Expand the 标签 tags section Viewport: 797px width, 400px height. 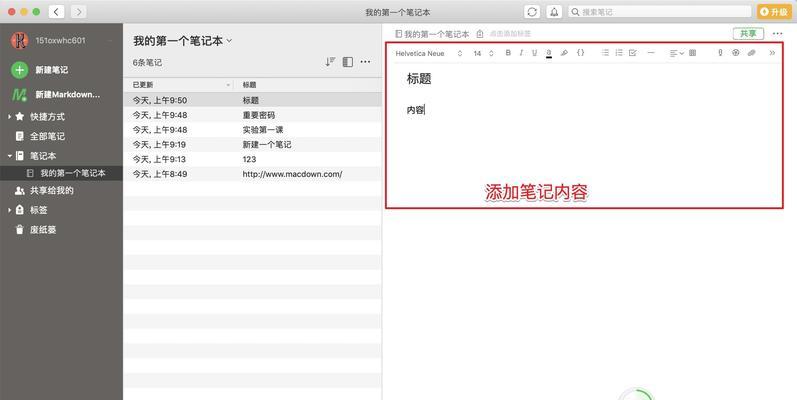[9, 210]
